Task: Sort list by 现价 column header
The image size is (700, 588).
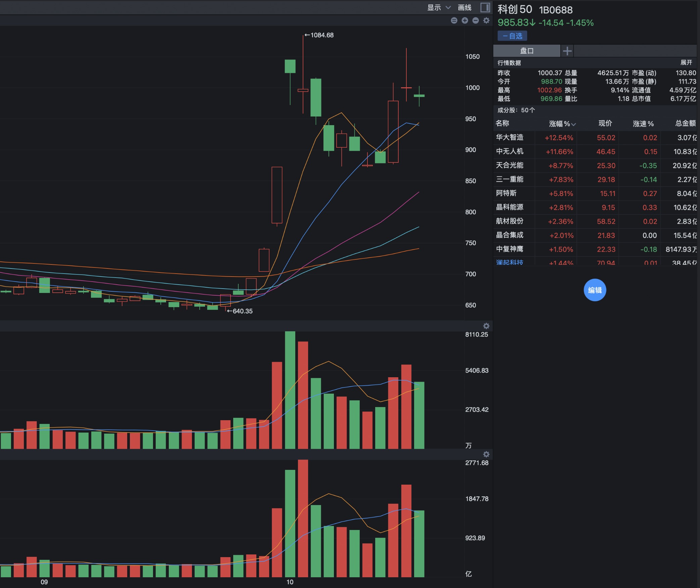Action: coord(605,124)
